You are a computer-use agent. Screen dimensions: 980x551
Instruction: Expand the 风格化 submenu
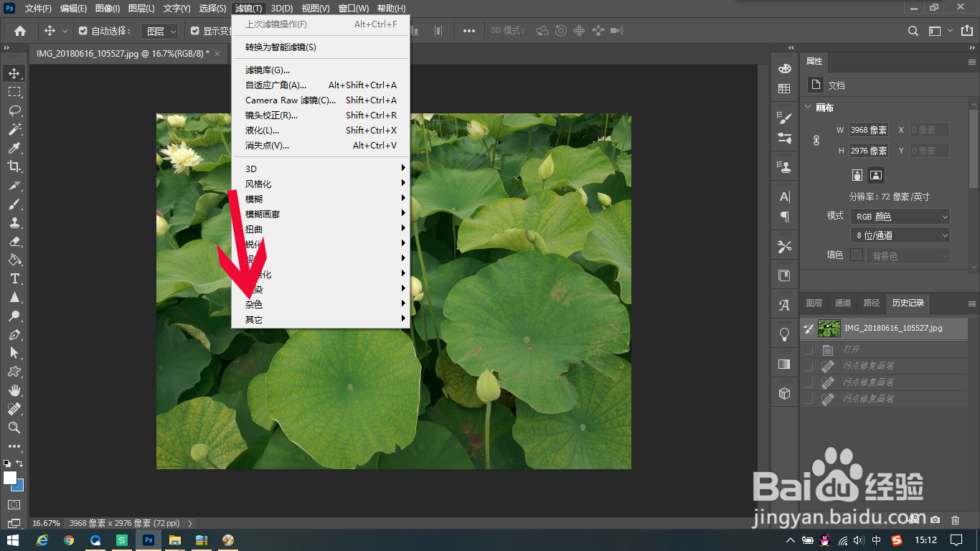tap(321, 184)
